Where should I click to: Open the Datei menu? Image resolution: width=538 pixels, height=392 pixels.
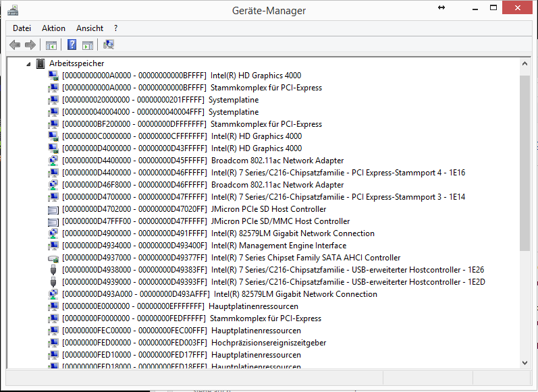22,28
